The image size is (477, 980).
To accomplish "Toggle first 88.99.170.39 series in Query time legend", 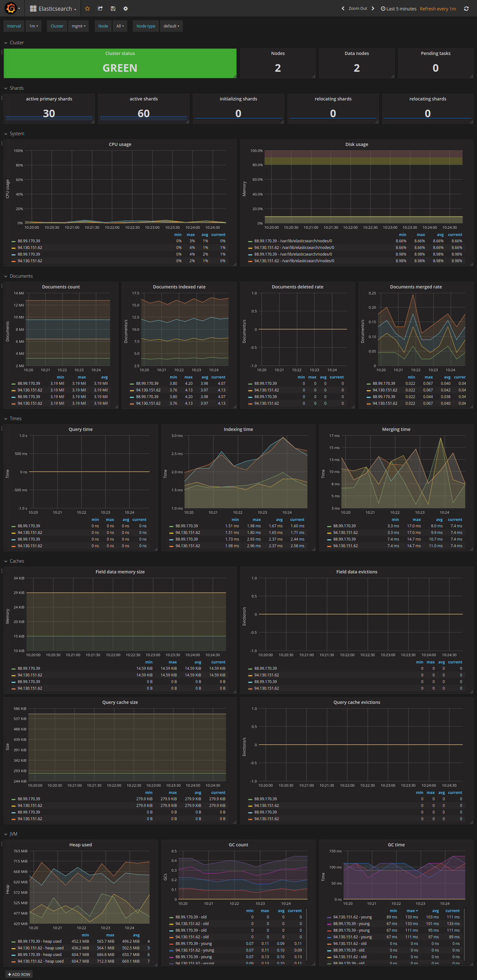I will click(x=28, y=526).
